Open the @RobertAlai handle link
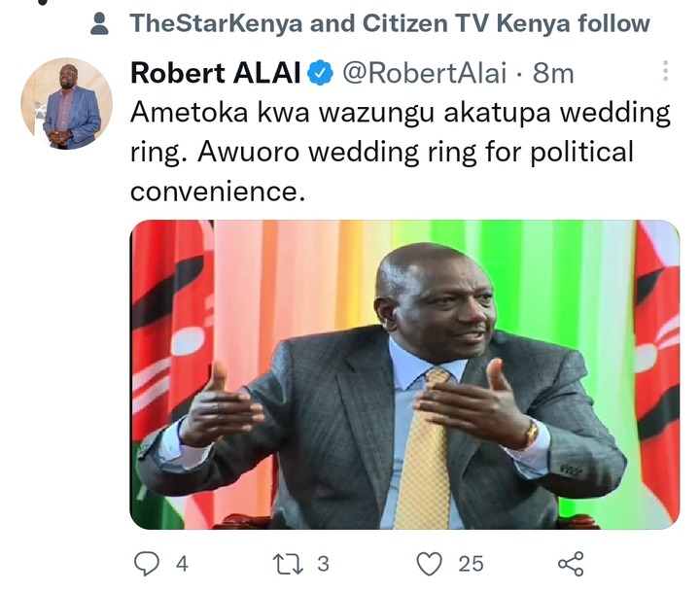Screen dimensions: 700x592 [425, 73]
